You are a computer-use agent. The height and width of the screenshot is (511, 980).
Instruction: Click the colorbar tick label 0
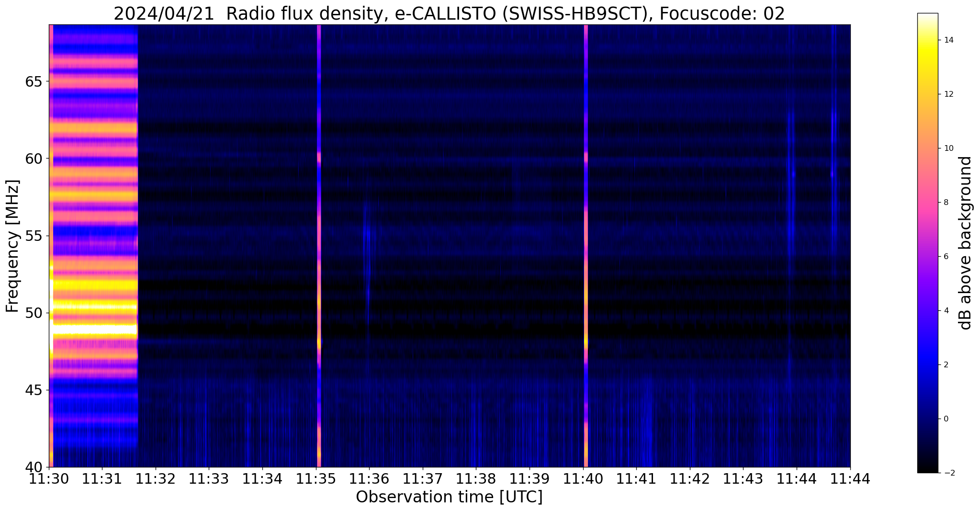946,419
